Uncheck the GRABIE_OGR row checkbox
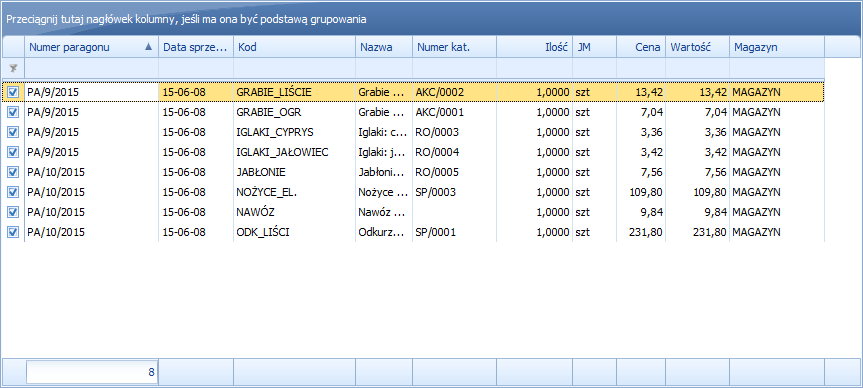The width and height of the screenshot is (863, 388). click(x=13, y=112)
